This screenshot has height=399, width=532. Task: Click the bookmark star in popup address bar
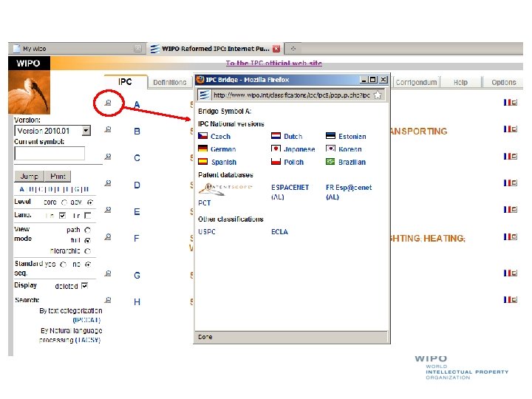[378, 95]
